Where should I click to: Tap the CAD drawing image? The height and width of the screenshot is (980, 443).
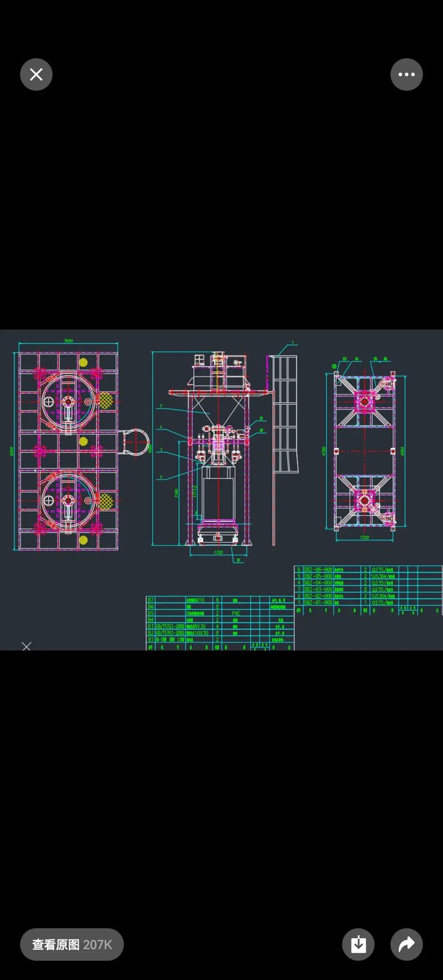tap(221, 490)
